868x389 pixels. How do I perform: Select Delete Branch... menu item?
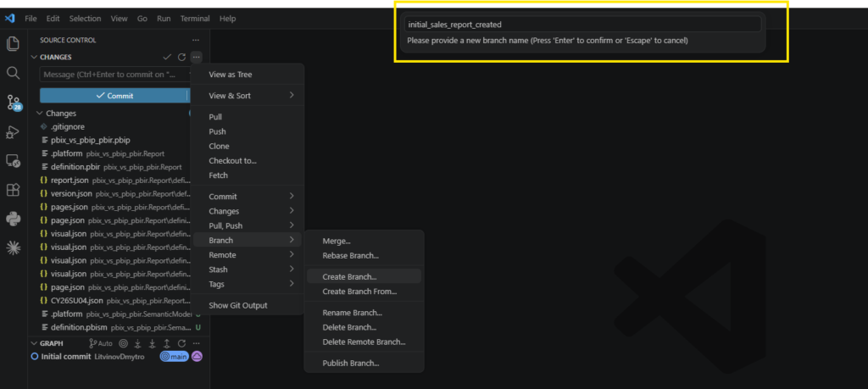point(364,327)
